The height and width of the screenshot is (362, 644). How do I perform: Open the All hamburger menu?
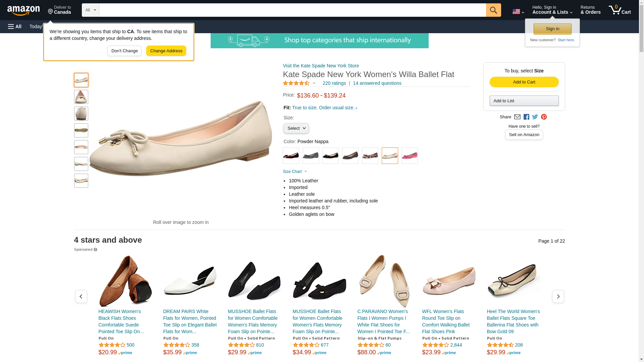15,26
